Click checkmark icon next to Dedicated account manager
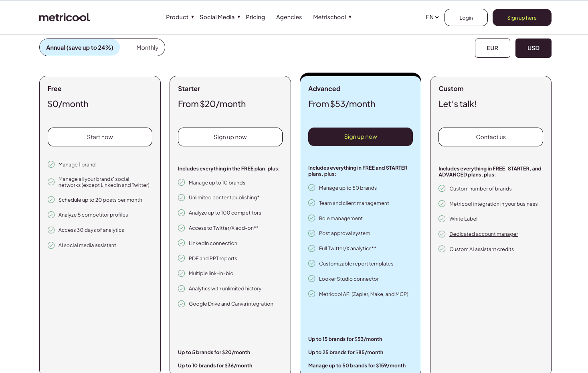Viewport: 588px width, 373px height. [x=442, y=234]
